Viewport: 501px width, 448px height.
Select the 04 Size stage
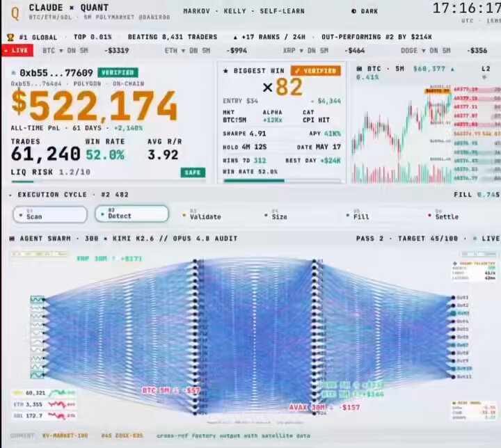point(276,215)
